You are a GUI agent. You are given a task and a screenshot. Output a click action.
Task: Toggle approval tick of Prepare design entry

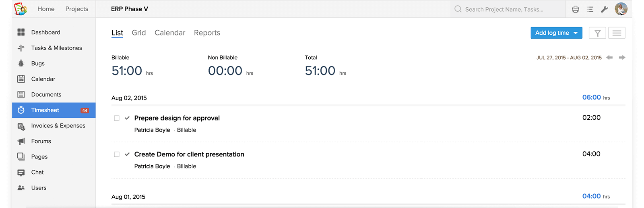tap(127, 118)
